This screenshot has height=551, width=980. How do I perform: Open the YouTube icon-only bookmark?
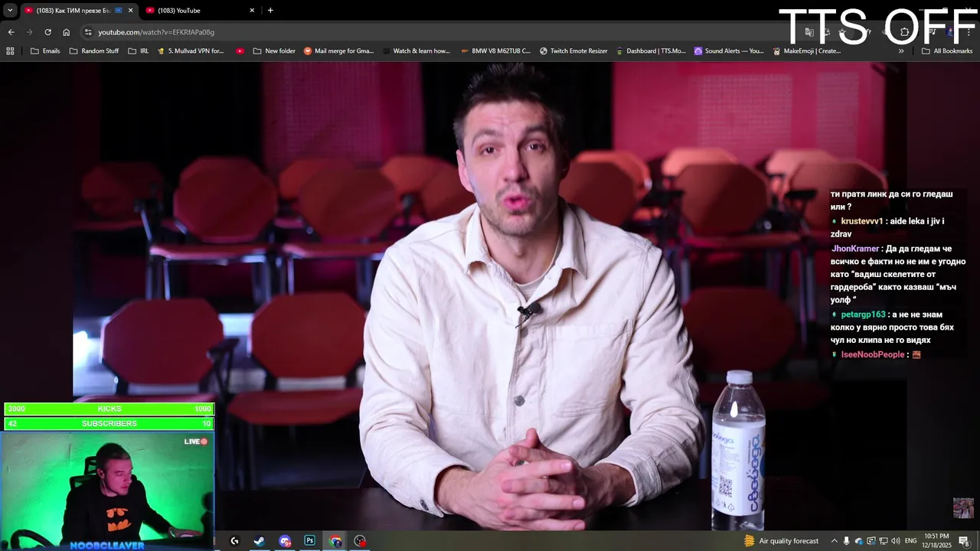(240, 51)
